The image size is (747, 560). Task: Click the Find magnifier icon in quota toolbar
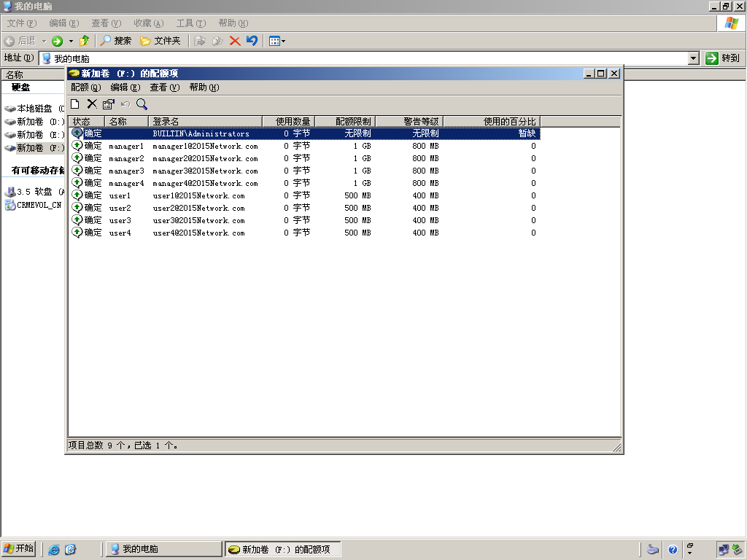[142, 104]
